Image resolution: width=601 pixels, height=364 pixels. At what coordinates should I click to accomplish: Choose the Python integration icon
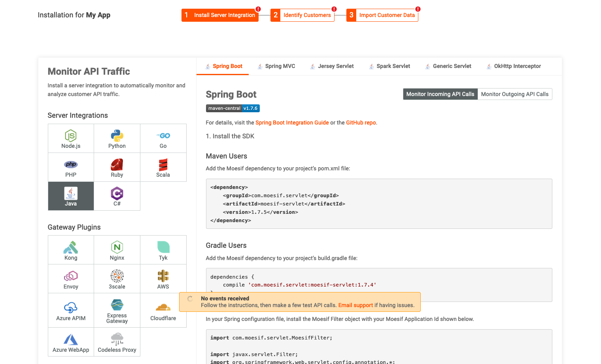coord(117,138)
